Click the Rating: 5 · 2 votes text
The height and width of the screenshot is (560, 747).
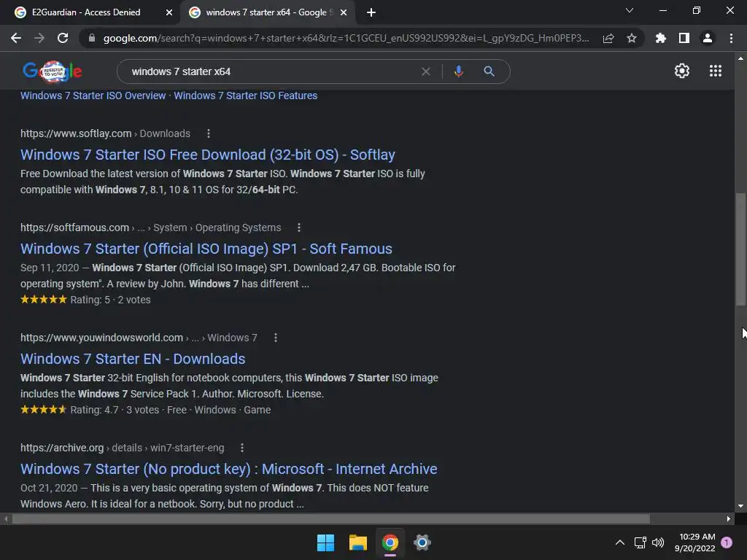[x=111, y=300]
